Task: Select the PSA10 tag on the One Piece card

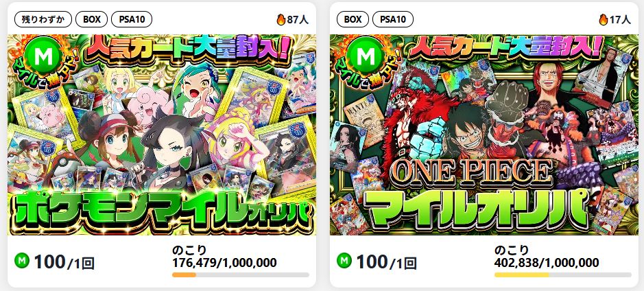Action: click(x=393, y=19)
